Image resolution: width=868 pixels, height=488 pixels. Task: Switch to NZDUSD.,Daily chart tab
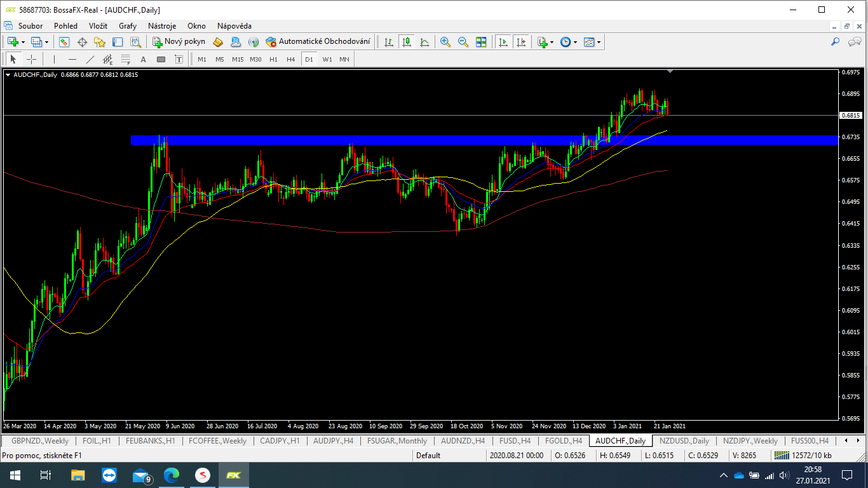coord(684,440)
